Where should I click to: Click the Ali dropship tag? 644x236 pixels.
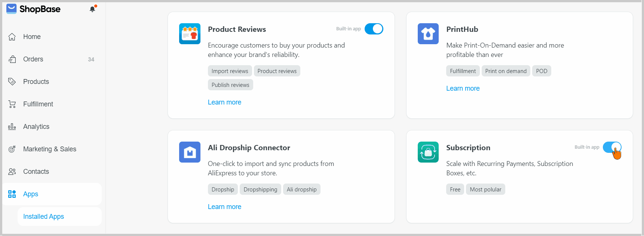tap(302, 190)
